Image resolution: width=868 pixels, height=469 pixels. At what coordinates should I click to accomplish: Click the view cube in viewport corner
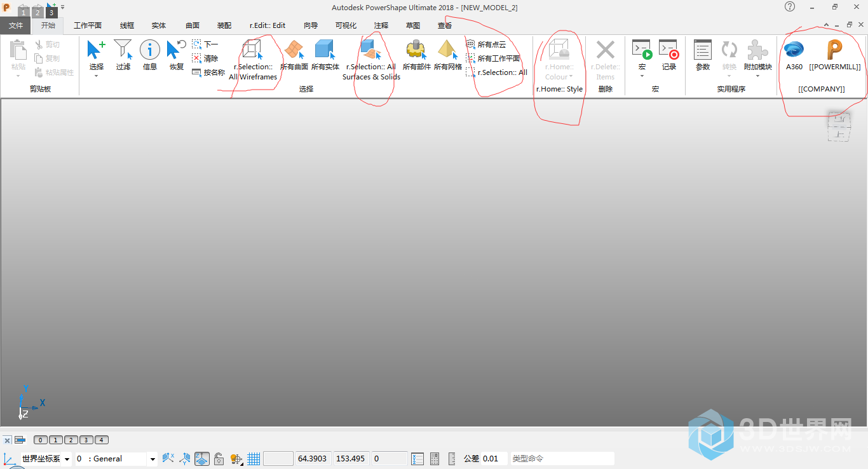click(839, 126)
